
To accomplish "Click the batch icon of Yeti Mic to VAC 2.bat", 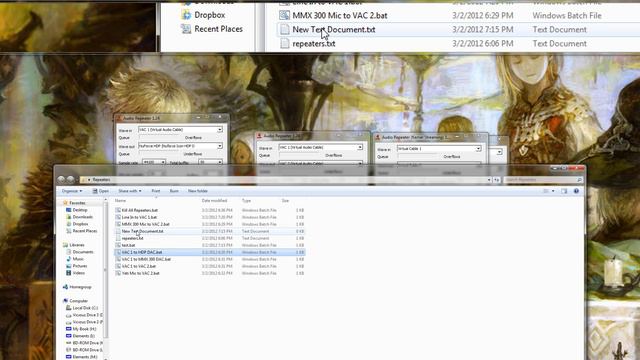I will (118, 273).
